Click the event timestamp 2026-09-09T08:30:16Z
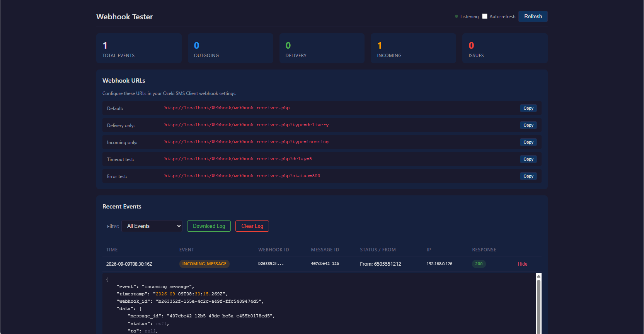Image resolution: width=644 pixels, height=334 pixels. (x=129, y=264)
